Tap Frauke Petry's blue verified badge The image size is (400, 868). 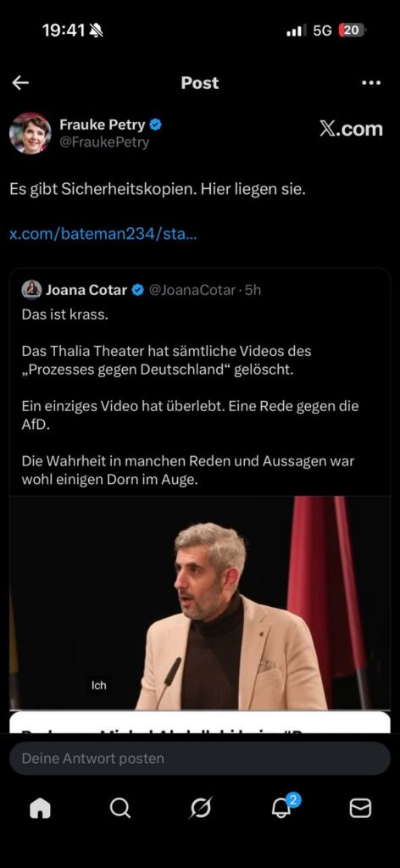pos(156,125)
